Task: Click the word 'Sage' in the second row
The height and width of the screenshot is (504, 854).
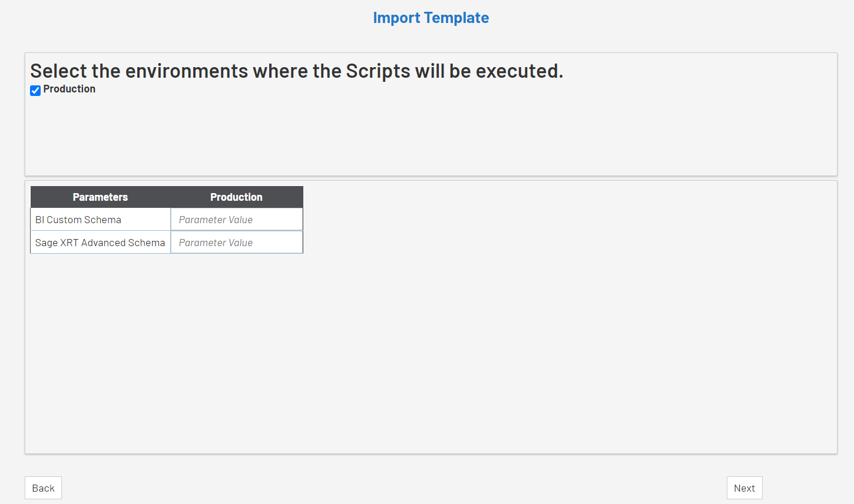Action: 47,243
